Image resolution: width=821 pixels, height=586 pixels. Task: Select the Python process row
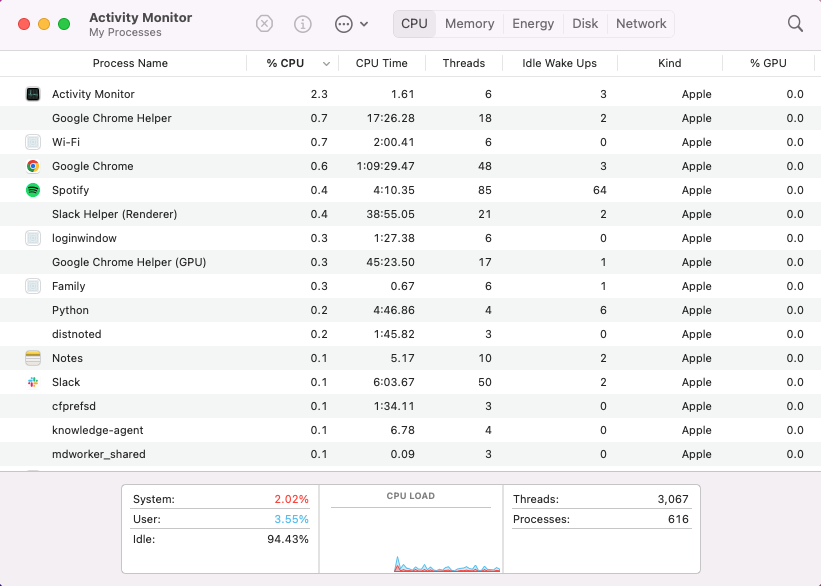(410, 310)
